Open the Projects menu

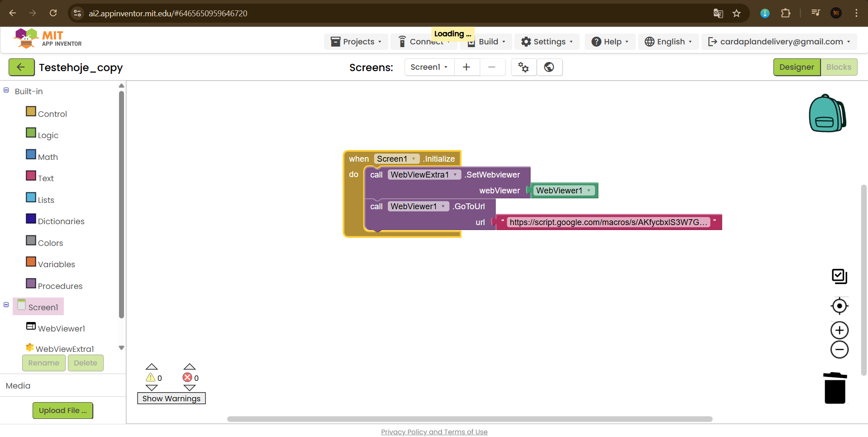click(x=356, y=42)
